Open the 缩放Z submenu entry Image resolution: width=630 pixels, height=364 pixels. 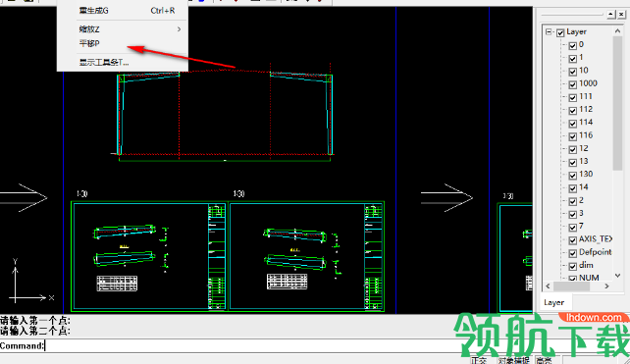click(122, 29)
